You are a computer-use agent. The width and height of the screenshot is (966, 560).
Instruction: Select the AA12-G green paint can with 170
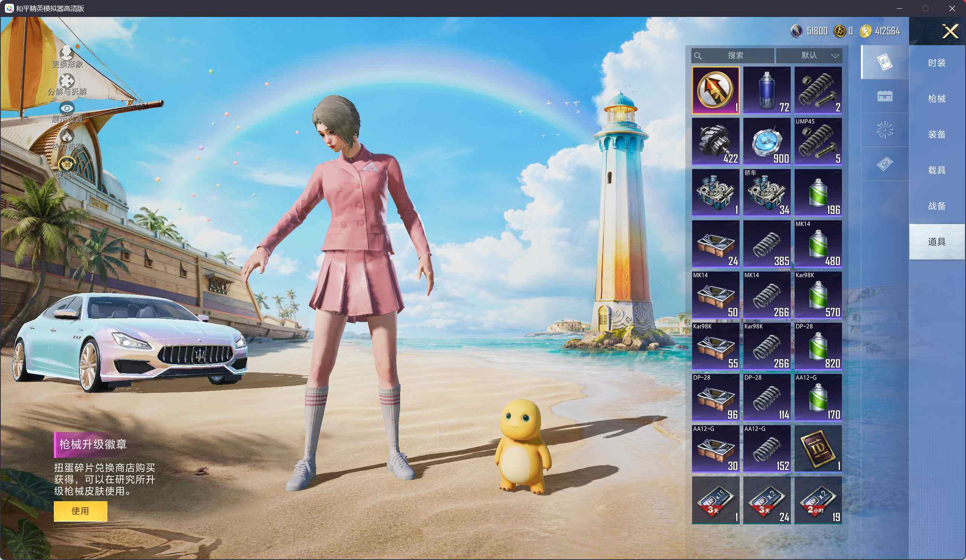[x=818, y=397]
